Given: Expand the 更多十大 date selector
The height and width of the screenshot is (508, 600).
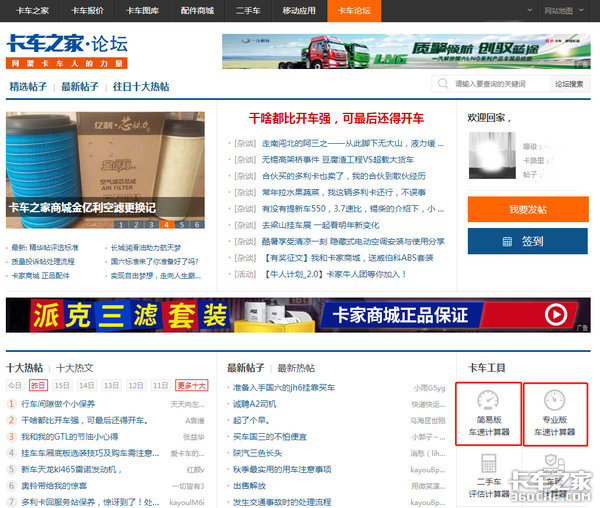Looking at the screenshot, I should (191, 386).
